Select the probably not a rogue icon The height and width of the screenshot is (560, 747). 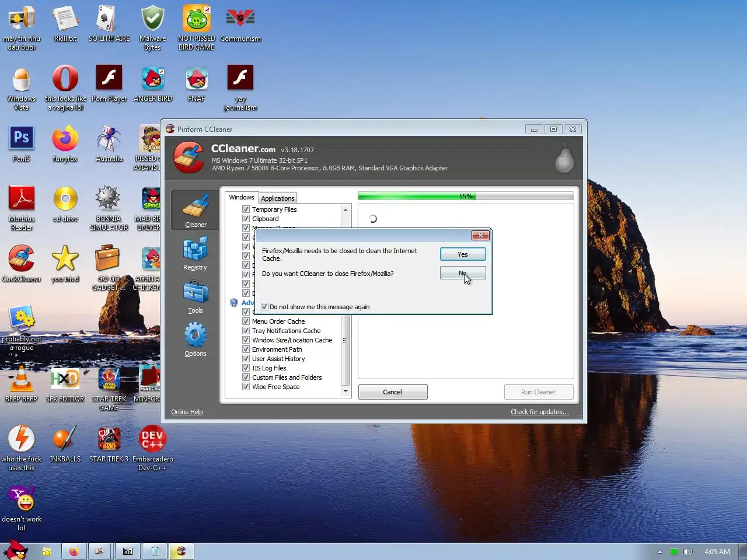point(22,328)
